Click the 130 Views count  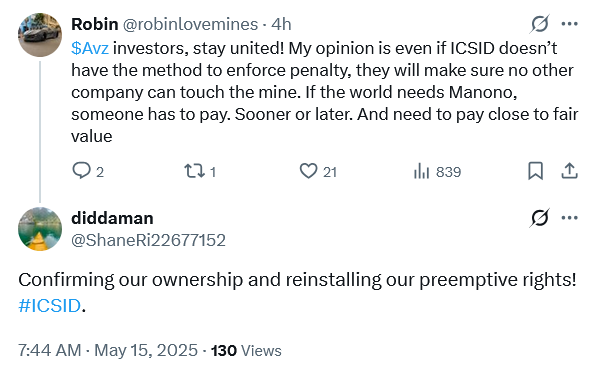[246, 350]
